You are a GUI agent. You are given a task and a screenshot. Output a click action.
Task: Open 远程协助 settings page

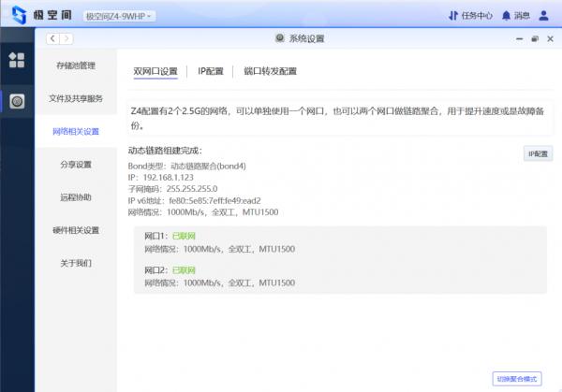click(76, 197)
